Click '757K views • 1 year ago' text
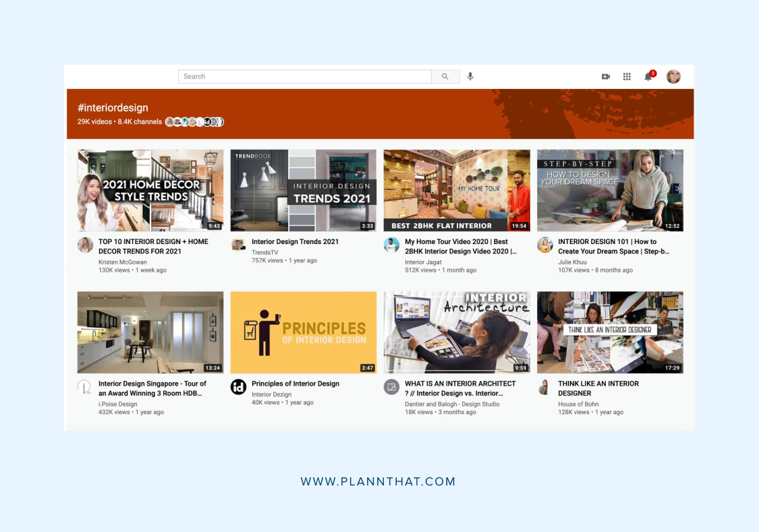This screenshot has height=532, width=759. (284, 261)
